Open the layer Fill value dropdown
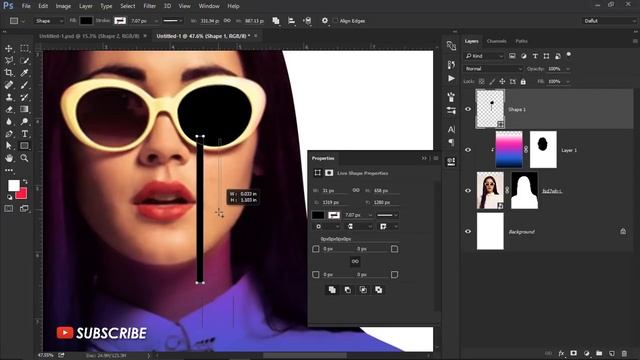640x360 pixels. (568, 82)
